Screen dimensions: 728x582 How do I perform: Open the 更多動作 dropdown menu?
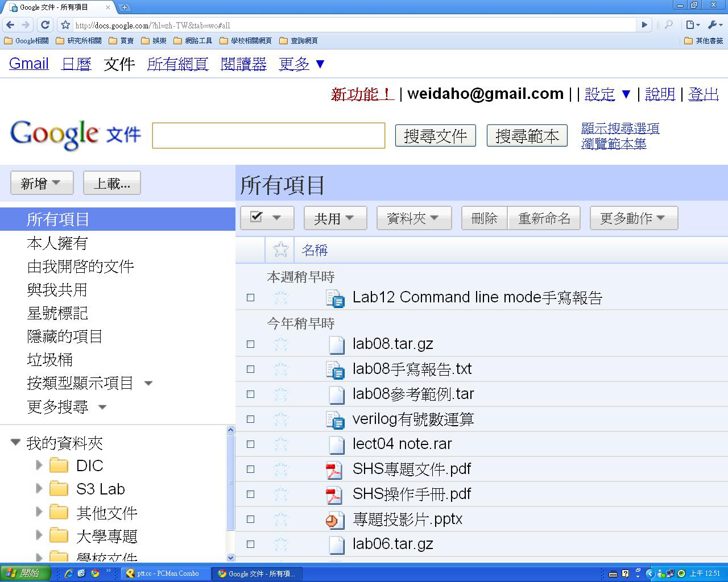[634, 218]
